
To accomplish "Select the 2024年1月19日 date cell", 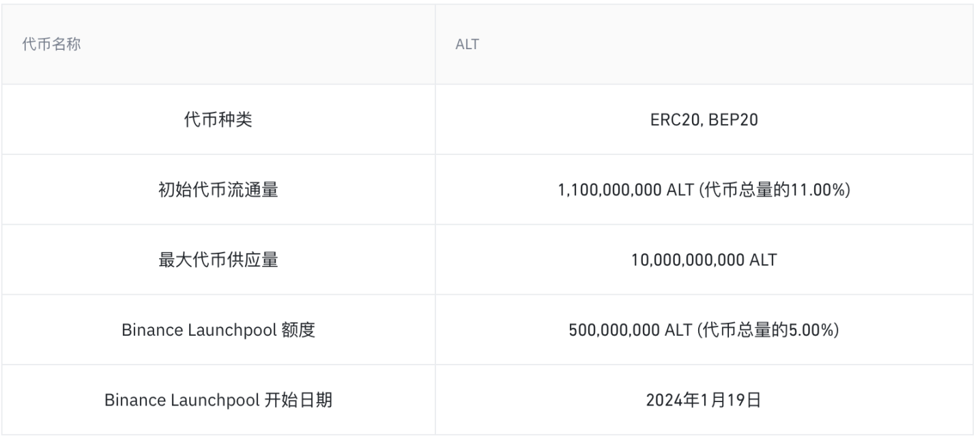I will 704,400.
